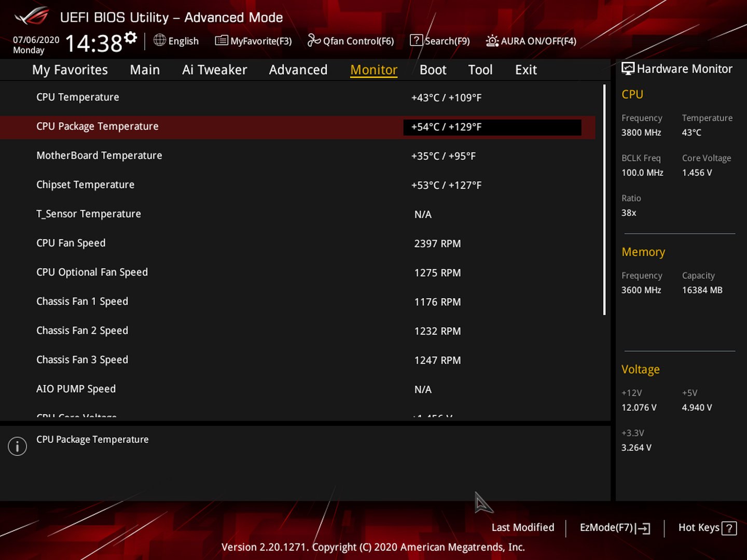
Task: Switch to the Boot tab
Action: point(433,70)
